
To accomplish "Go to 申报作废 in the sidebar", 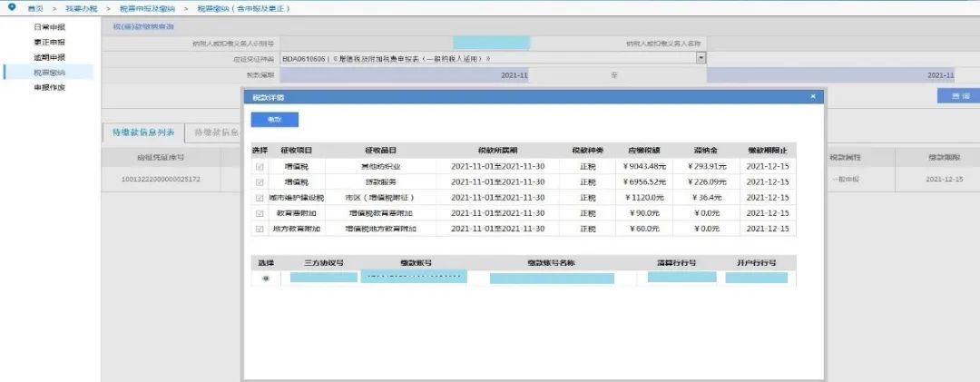I will coord(49,87).
